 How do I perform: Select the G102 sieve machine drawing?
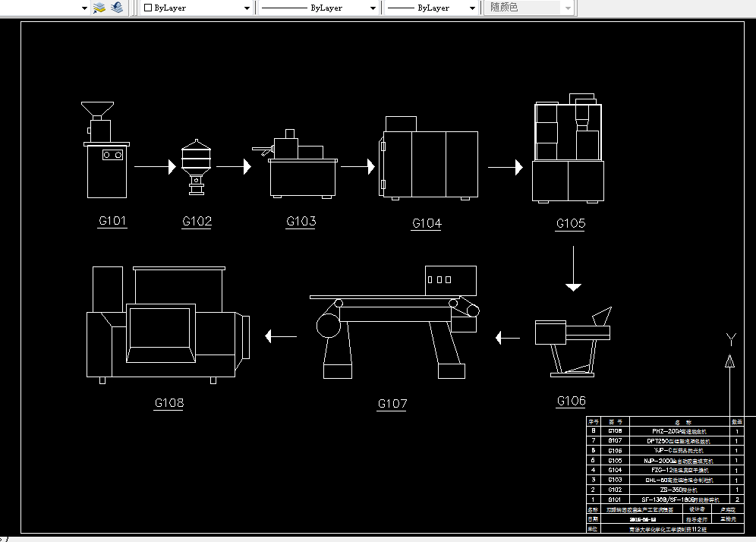[197, 167]
